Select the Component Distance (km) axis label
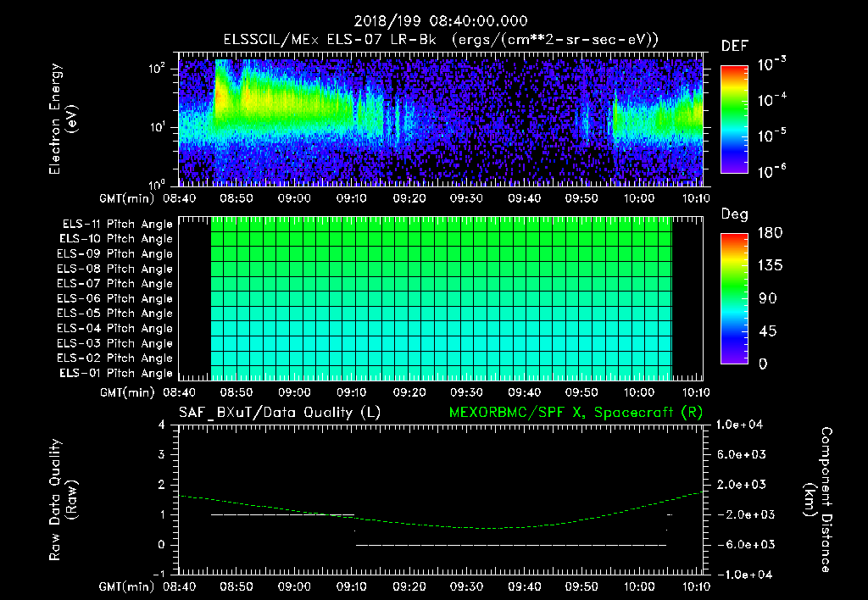The height and width of the screenshot is (600, 868). pos(818,500)
